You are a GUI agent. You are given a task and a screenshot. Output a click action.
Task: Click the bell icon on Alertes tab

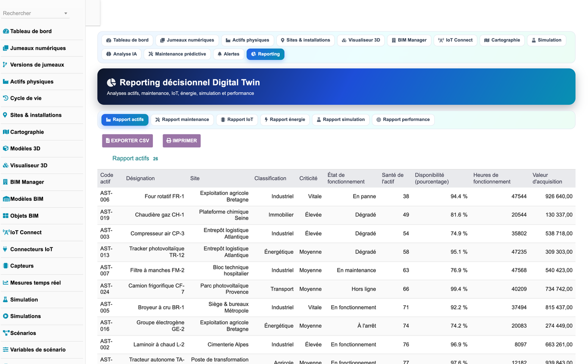[220, 54]
